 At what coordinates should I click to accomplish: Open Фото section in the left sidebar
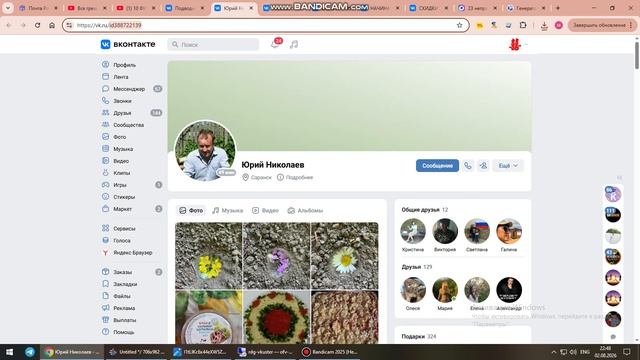(x=119, y=137)
